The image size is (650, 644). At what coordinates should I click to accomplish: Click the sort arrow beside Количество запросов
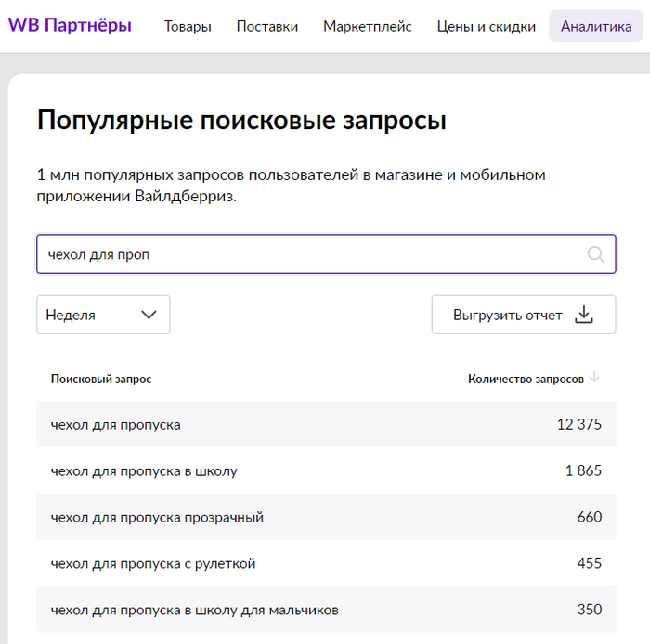(x=595, y=378)
